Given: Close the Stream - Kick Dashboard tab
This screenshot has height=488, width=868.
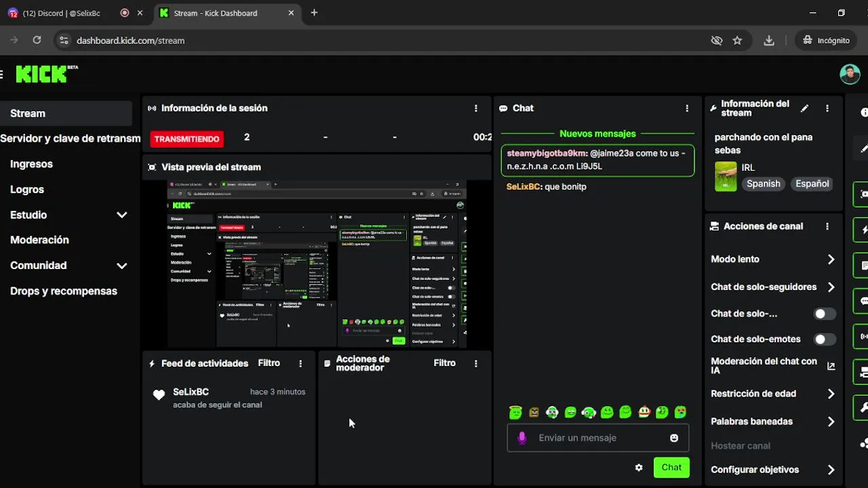Looking at the screenshot, I should click(x=291, y=13).
